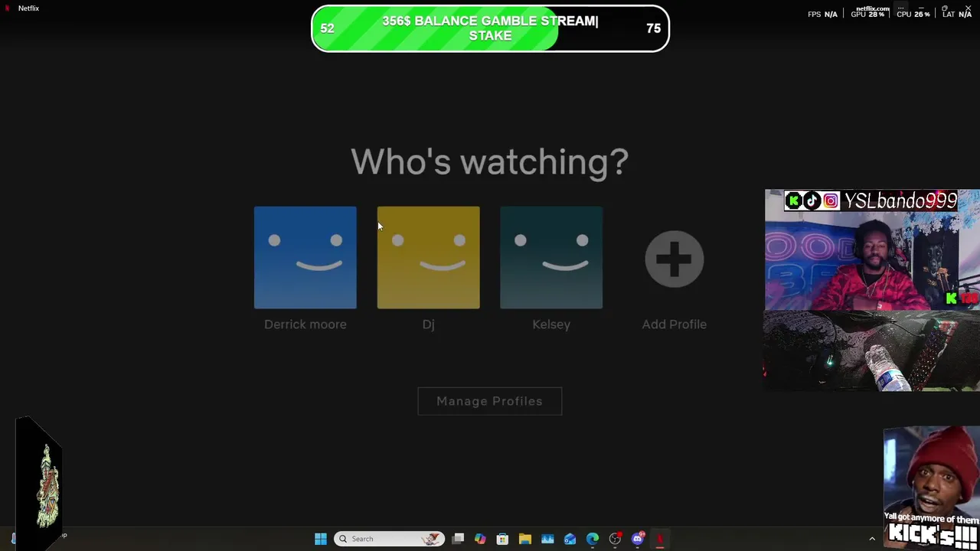The height and width of the screenshot is (551, 980).
Task: Click the 'Add Profile' text label
Action: [x=674, y=324]
